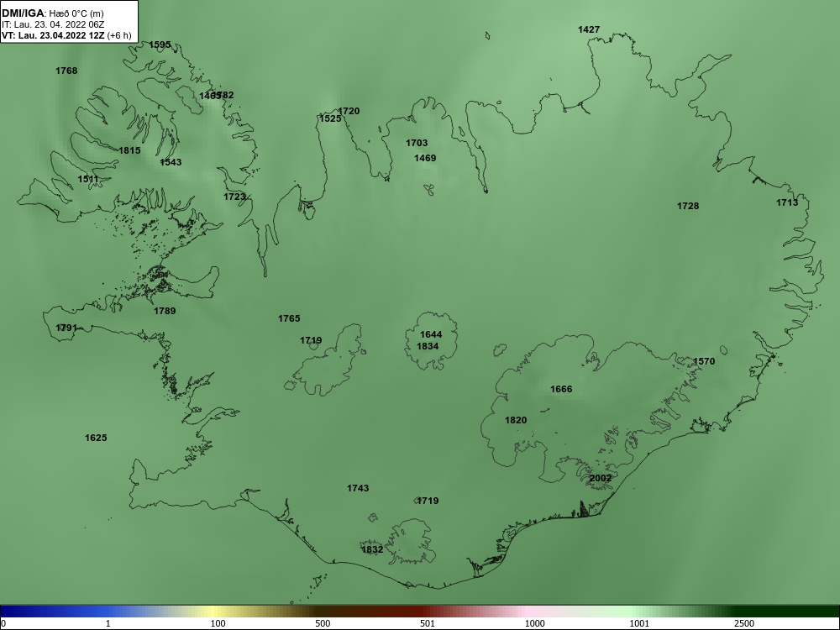Click the 'DMI/IGA: Hæð 0°C (m)' title text
This screenshot has width=840, height=630.
coord(53,13)
